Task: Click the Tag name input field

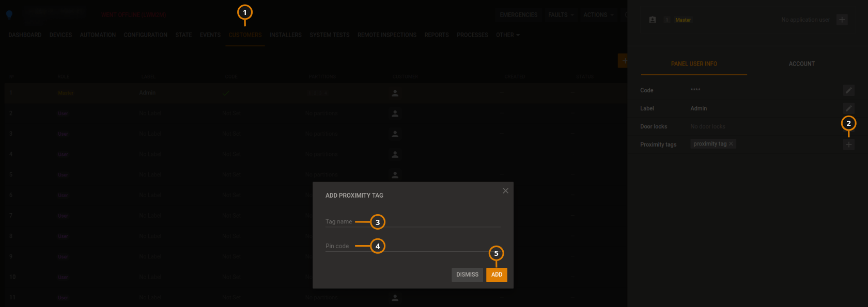Action: (x=413, y=221)
